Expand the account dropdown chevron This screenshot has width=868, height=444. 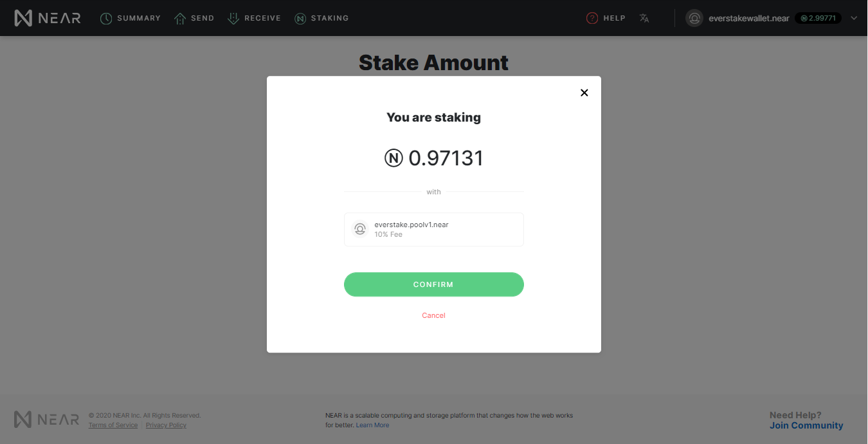point(854,18)
